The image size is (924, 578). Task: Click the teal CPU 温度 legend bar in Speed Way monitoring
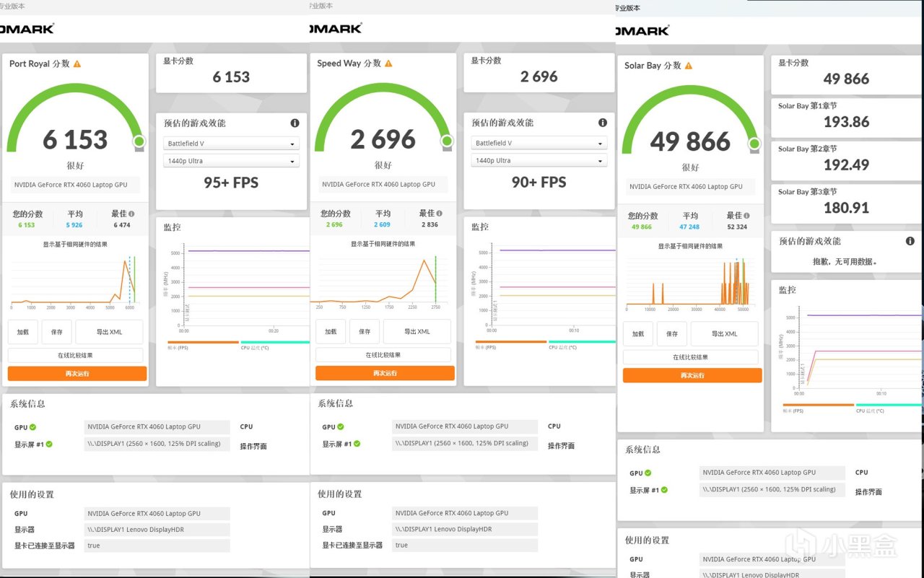tap(582, 341)
